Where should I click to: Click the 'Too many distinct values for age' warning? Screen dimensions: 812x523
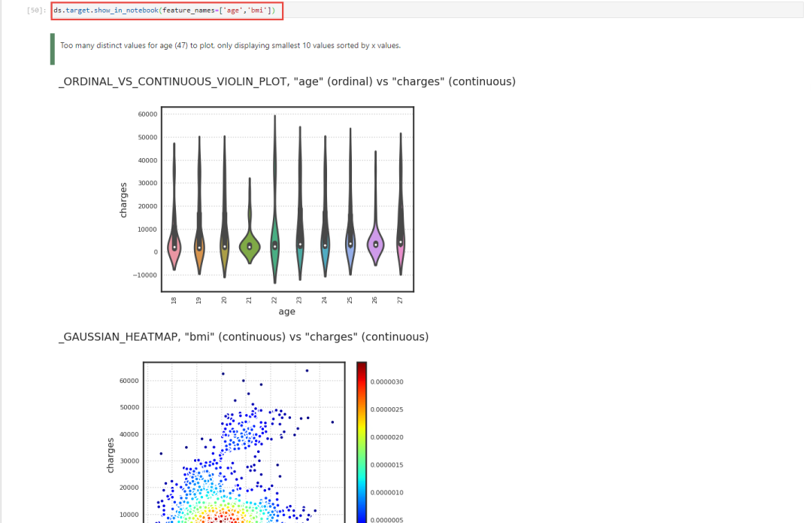click(231, 46)
